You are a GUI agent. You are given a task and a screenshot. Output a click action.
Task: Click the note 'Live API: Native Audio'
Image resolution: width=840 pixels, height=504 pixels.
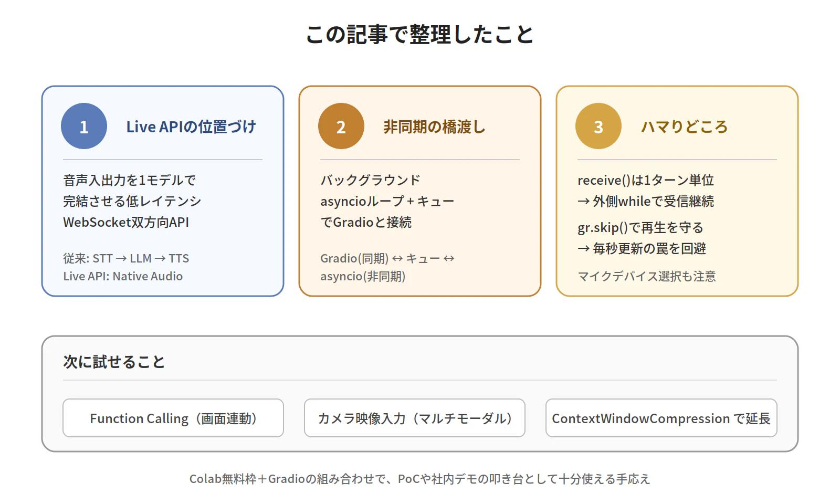pos(123,276)
